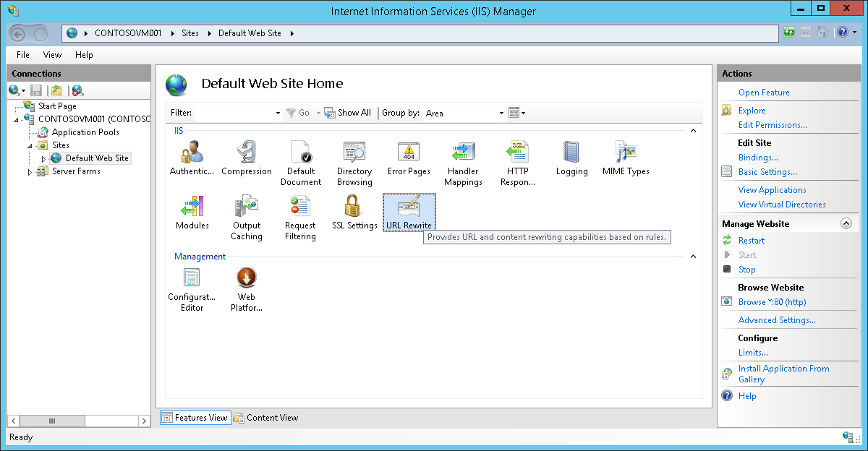Open the URL Rewrite feature

click(x=409, y=212)
